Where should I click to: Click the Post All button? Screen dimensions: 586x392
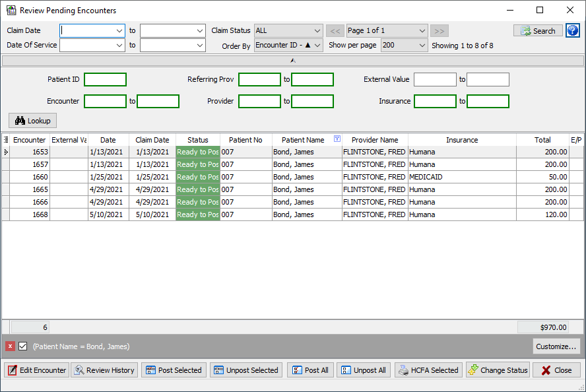coord(310,370)
